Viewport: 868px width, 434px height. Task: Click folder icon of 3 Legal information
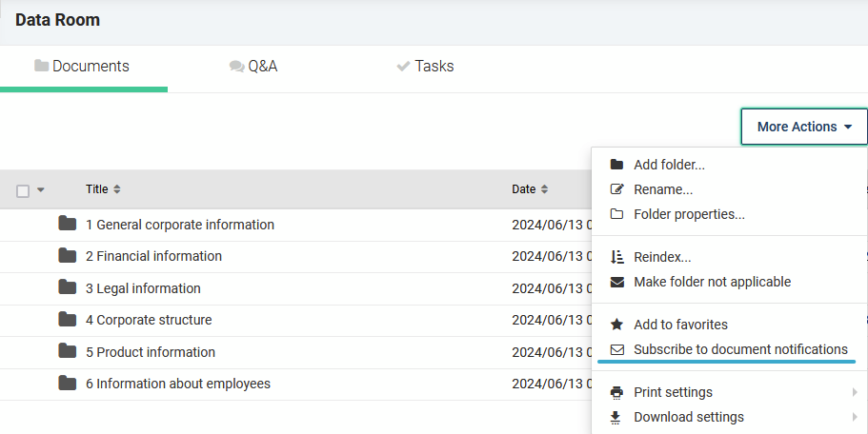[x=67, y=287]
